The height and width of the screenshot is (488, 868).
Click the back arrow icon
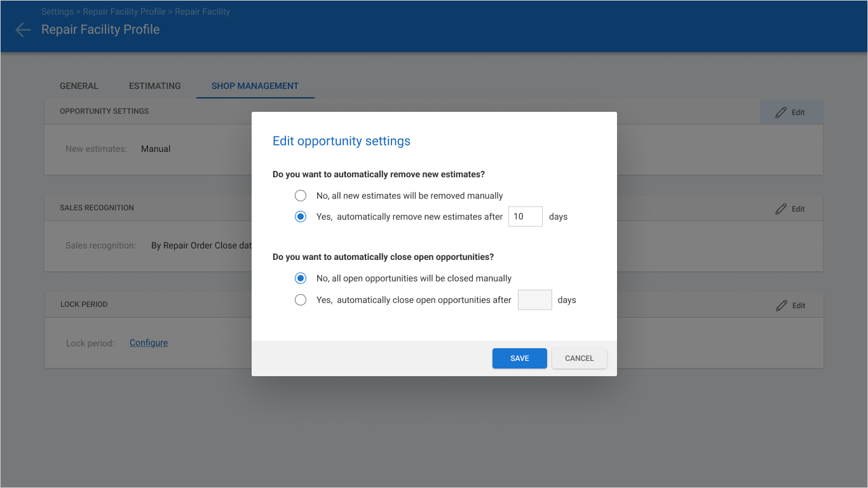pos(23,30)
